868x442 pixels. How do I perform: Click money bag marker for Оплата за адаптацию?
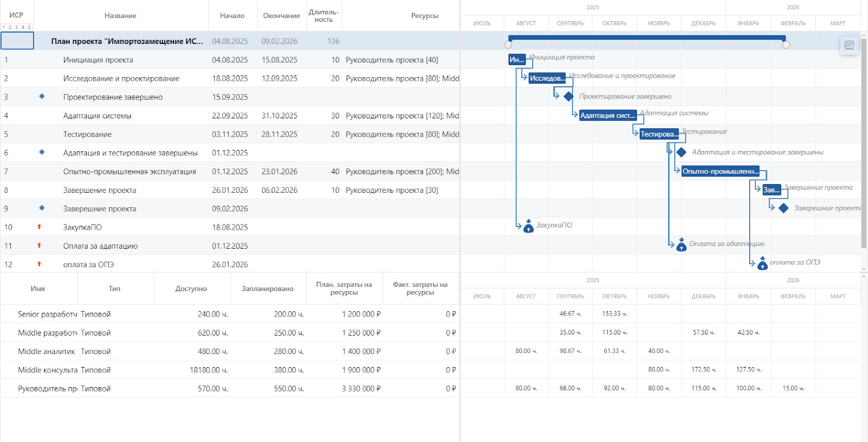click(x=681, y=245)
